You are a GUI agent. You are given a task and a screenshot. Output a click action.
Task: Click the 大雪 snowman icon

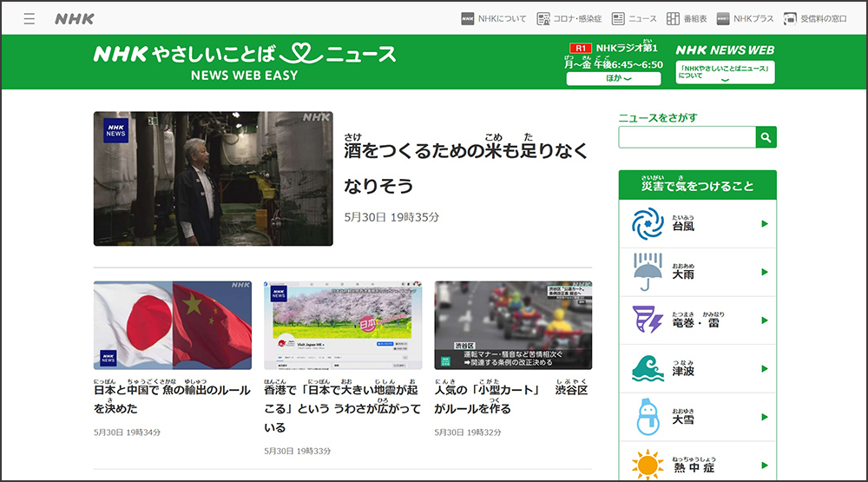[648, 417]
